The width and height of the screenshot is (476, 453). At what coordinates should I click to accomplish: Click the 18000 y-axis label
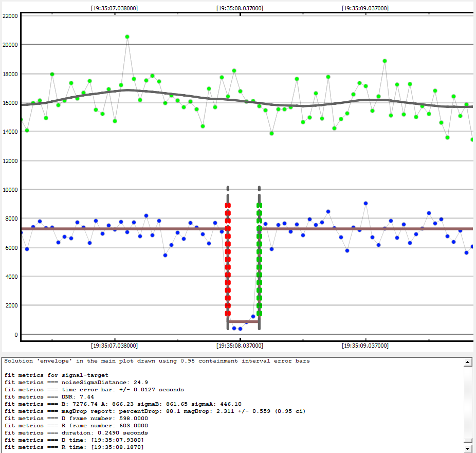pyautogui.click(x=10, y=74)
